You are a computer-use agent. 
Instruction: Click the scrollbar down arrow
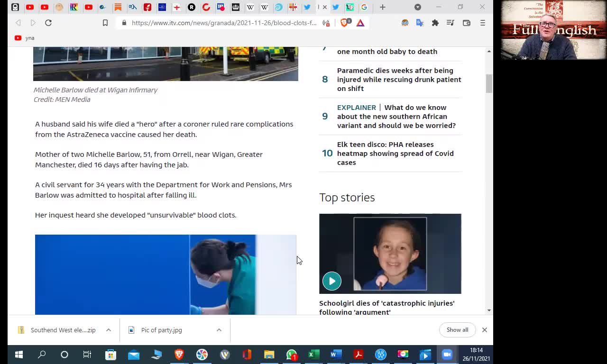tap(489, 310)
